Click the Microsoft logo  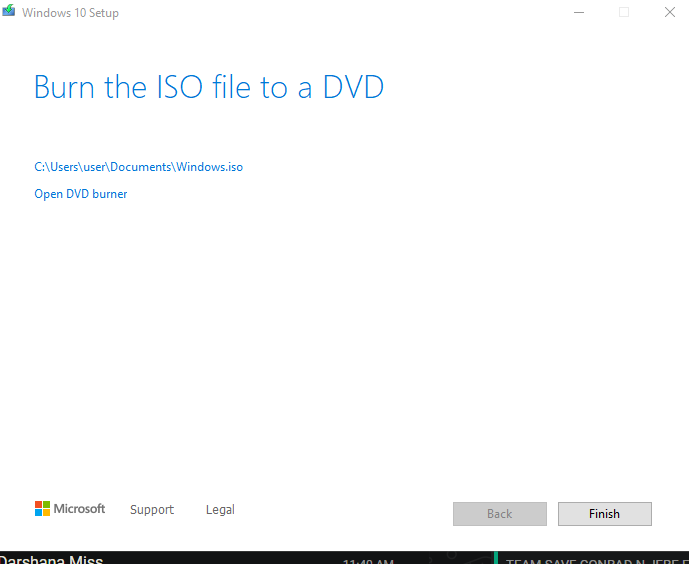[70, 509]
